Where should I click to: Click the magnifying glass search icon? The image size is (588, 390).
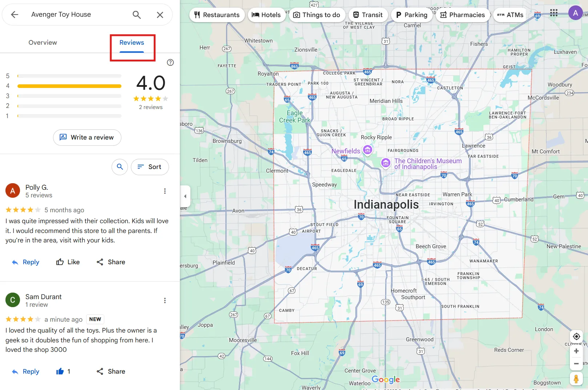pos(137,15)
